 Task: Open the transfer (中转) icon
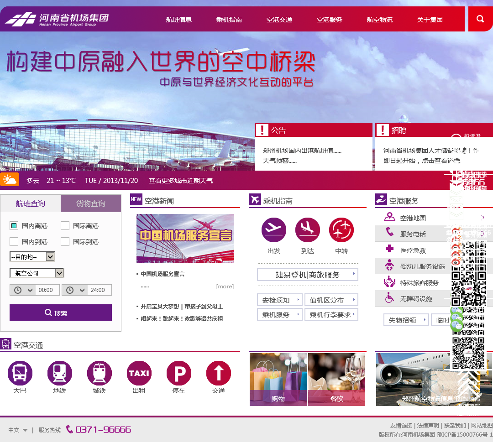(x=341, y=230)
